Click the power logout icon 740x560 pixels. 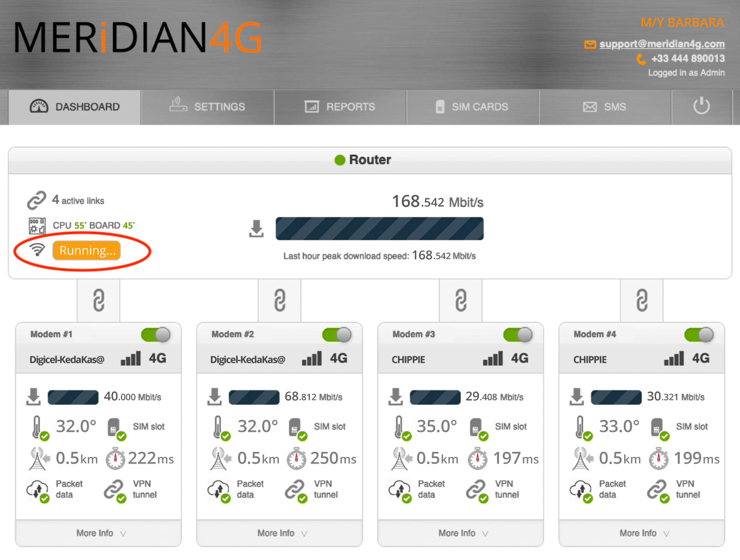point(702,106)
